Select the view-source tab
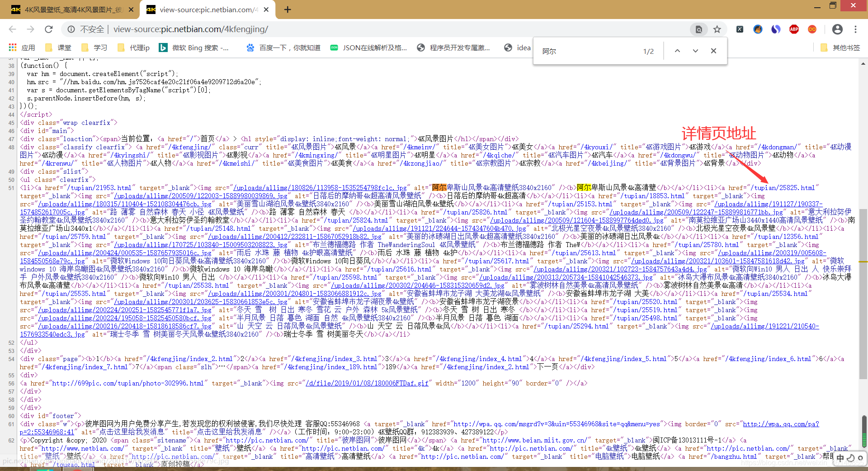 click(x=203, y=9)
